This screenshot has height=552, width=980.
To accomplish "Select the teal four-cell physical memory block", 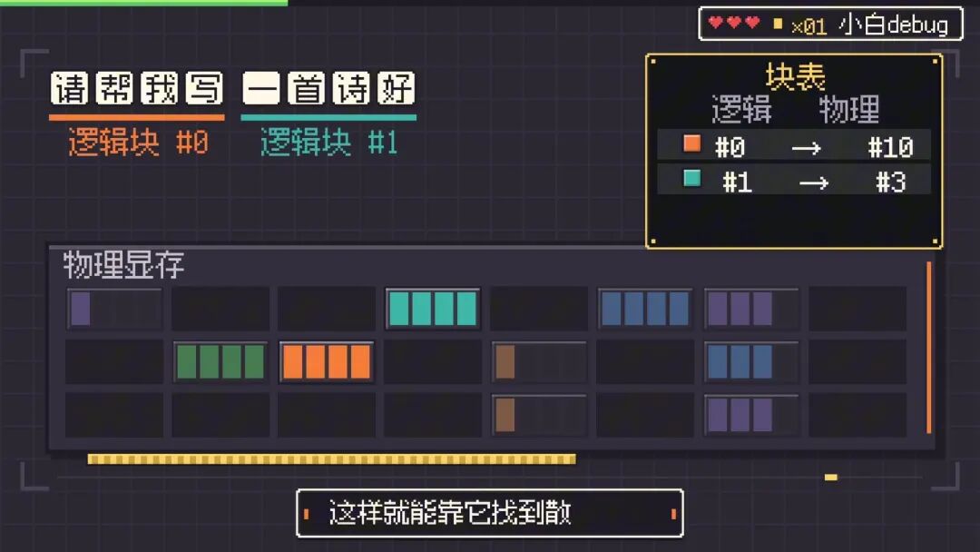I will [433, 308].
